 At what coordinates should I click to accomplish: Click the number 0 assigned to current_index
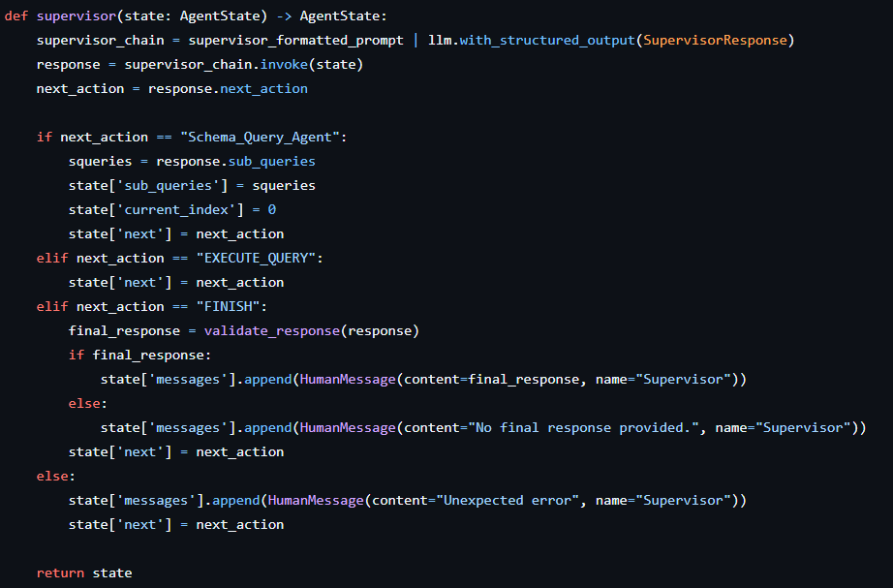pos(272,209)
